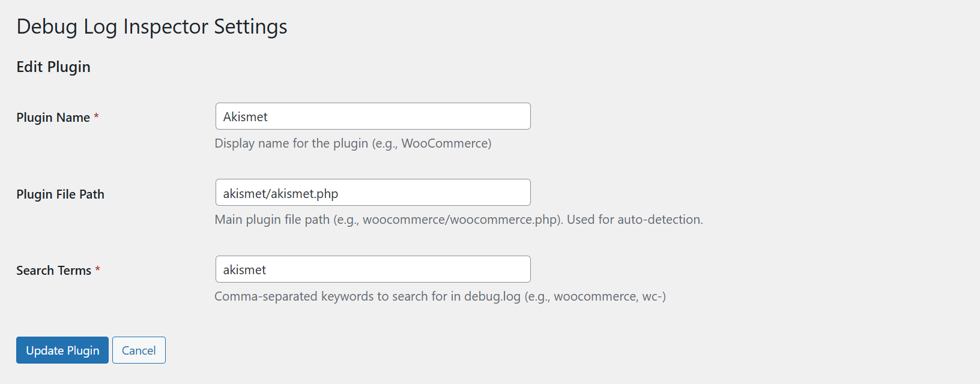The height and width of the screenshot is (384, 980).
Task: Place cursor in the akismet search terms box
Action: click(x=243, y=269)
